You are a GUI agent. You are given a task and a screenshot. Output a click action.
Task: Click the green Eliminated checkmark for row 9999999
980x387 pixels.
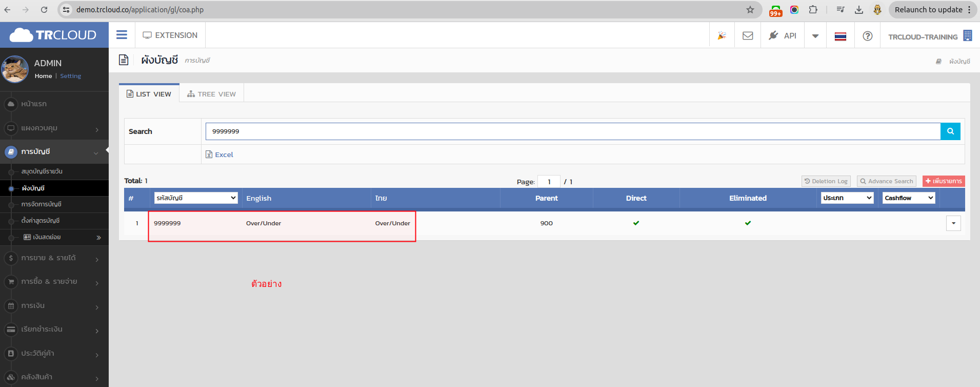pos(748,223)
